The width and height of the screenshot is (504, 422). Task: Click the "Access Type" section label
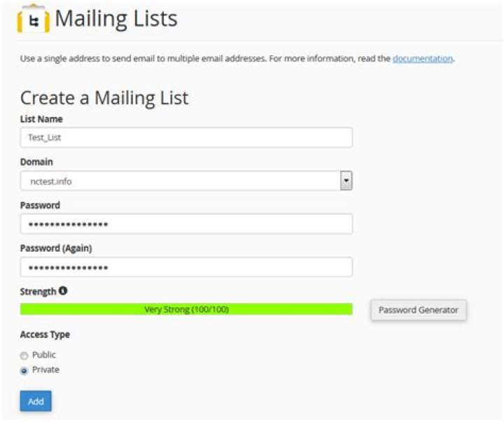click(45, 335)
